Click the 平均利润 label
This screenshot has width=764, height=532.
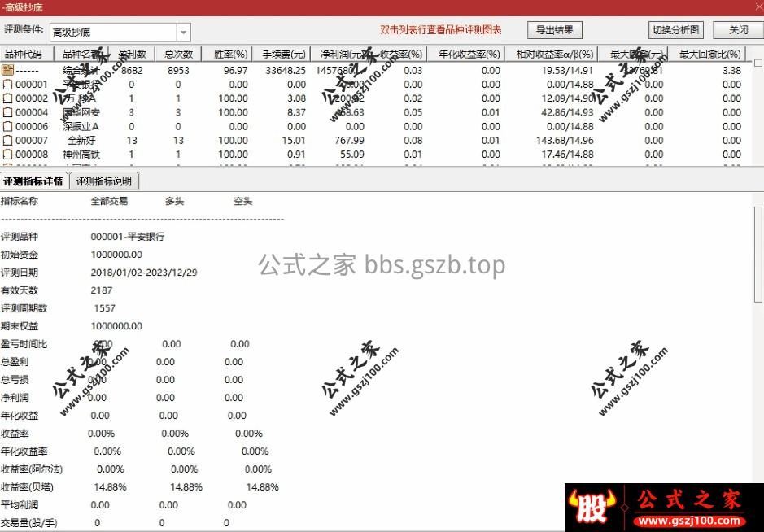[20, 505]
